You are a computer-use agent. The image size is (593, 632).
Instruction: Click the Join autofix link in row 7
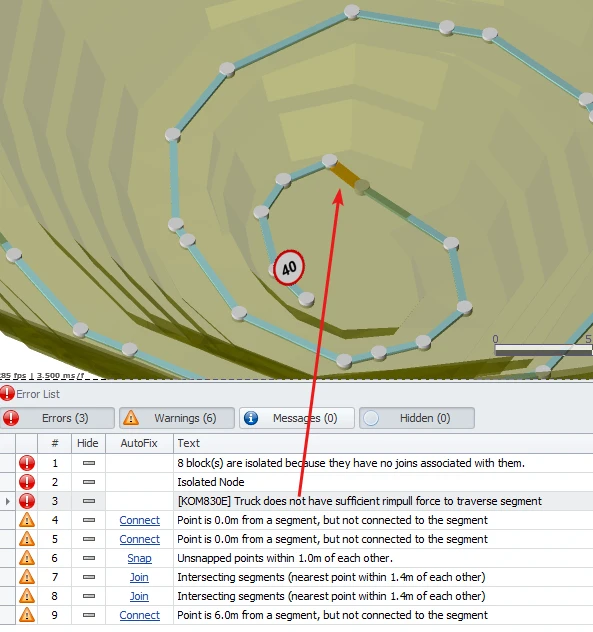[139, 577]
